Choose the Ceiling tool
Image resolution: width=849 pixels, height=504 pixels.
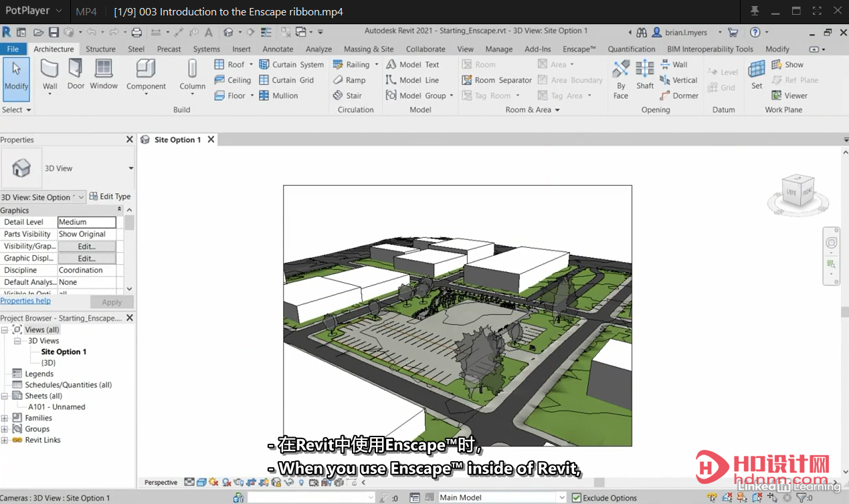pyautogui.click(x=232, y=80)
